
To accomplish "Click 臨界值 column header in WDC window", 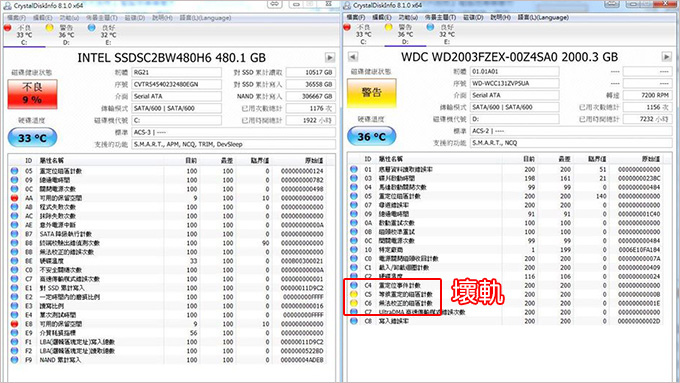I will pyautogui.click(x=597, y=159).
